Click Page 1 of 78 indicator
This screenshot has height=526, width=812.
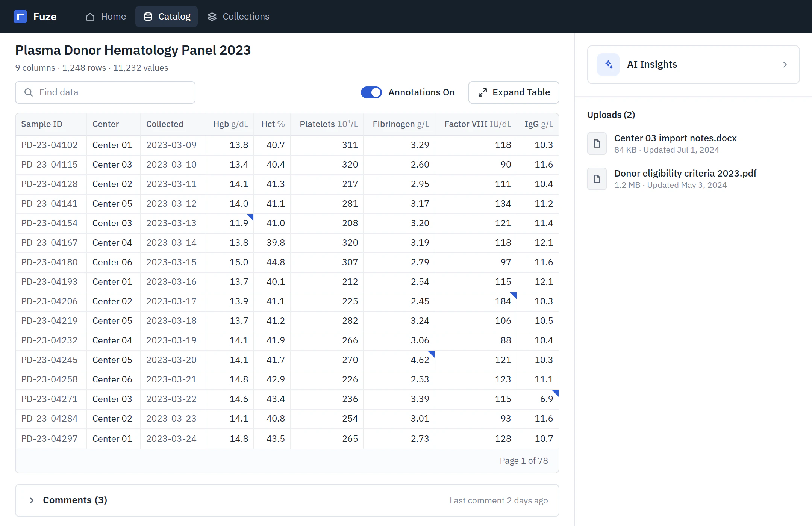point(524,461)
